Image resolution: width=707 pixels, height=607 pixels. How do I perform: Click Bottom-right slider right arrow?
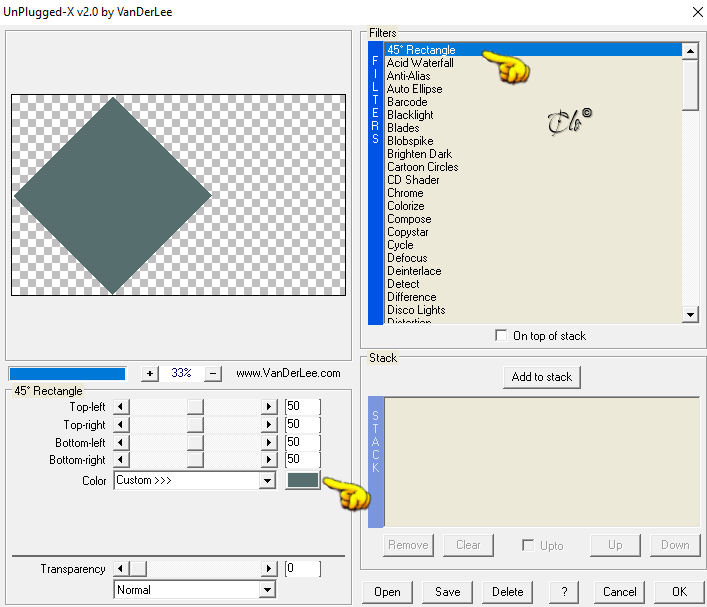[x=269, y=460]
